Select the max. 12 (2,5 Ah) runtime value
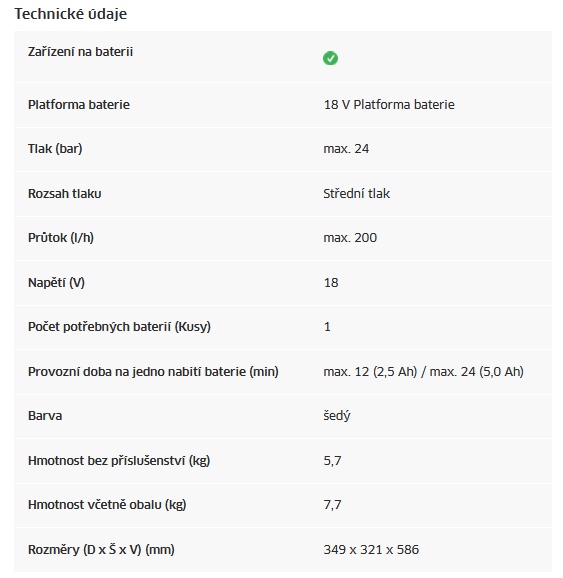The height and width of the screenshot is (578, 563). pyautogui.click(x=370, y=372)
